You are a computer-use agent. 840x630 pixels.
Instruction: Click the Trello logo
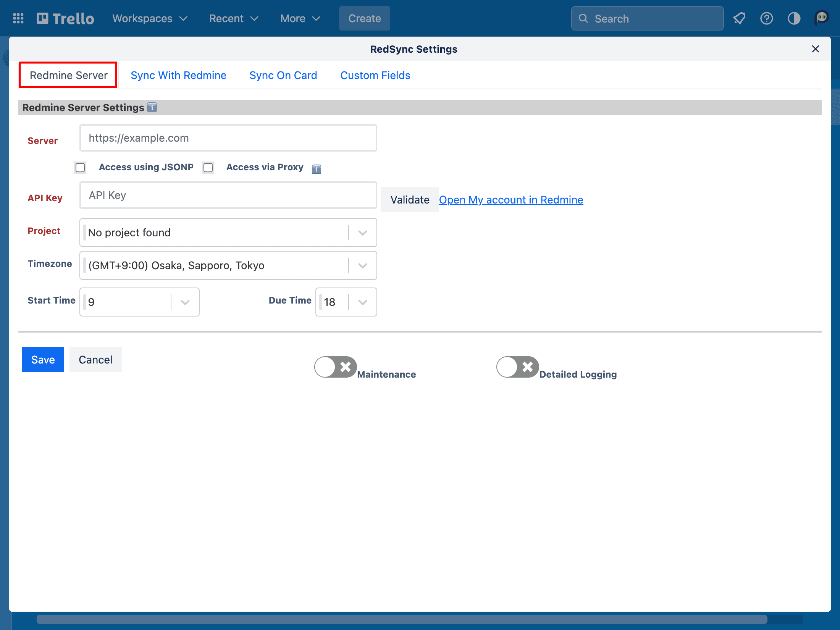(65, 18)
